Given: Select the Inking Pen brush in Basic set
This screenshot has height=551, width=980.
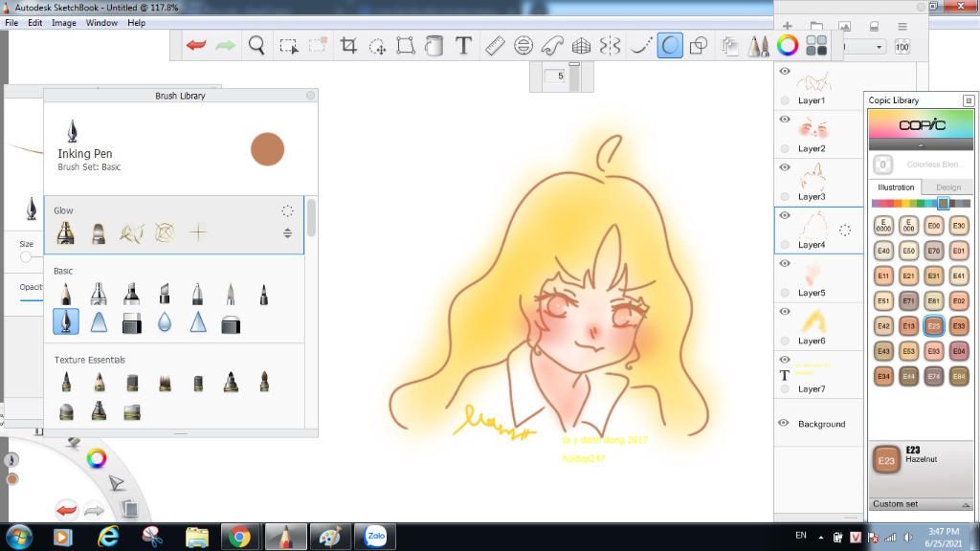Looking at the screenshot, I should point(66,321).
